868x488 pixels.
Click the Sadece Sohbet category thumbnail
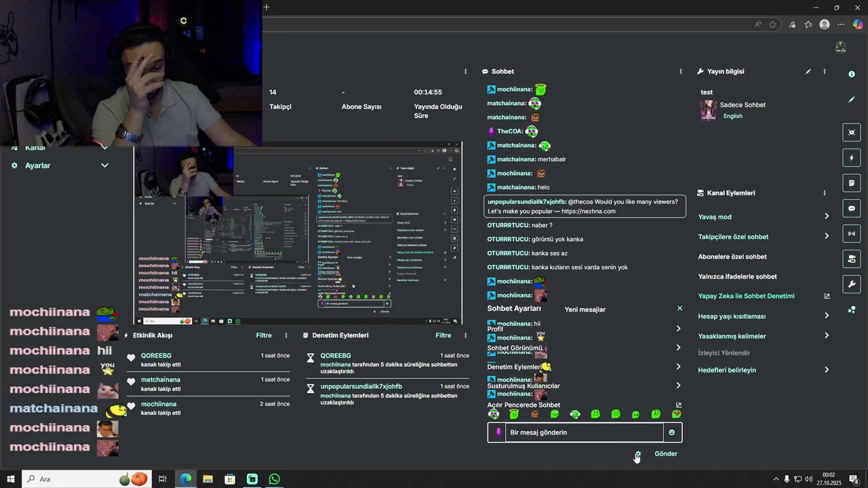[708, 110]
